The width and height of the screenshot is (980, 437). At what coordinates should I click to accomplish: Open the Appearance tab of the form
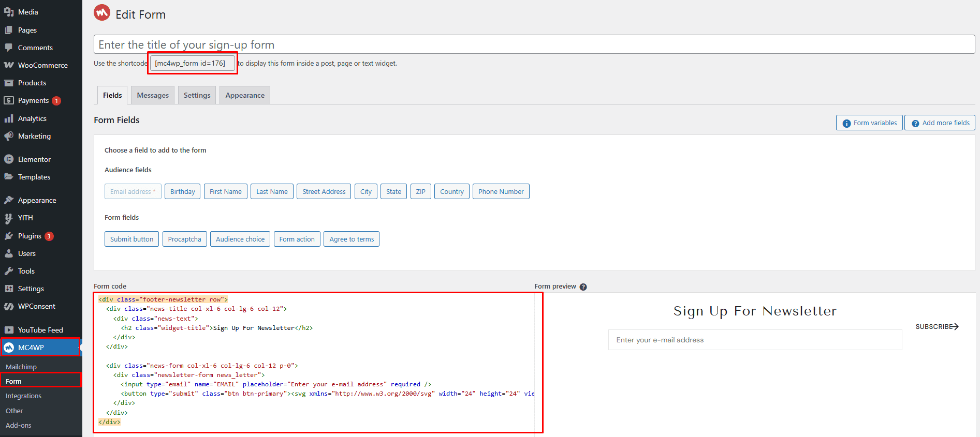245,95
